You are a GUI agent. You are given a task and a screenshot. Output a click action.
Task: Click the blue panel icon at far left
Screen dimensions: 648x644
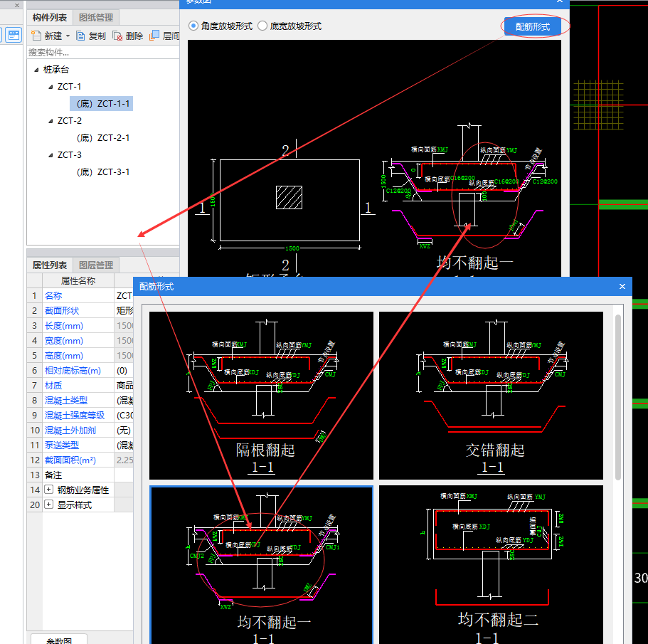pos(14,35)
